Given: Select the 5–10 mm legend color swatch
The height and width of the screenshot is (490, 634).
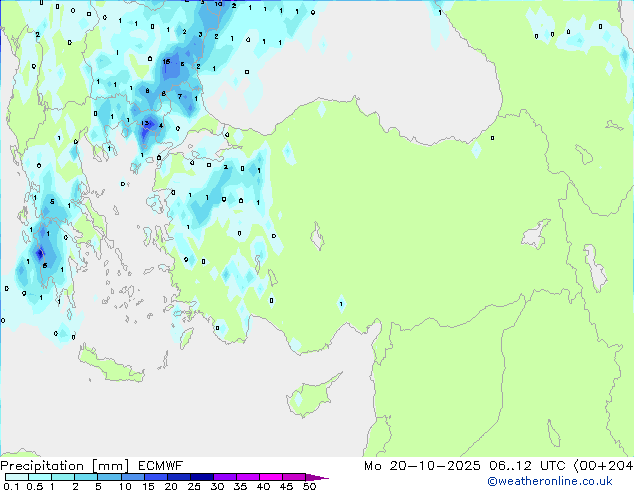Looking at the screenshot, I should tap(109, 477).
